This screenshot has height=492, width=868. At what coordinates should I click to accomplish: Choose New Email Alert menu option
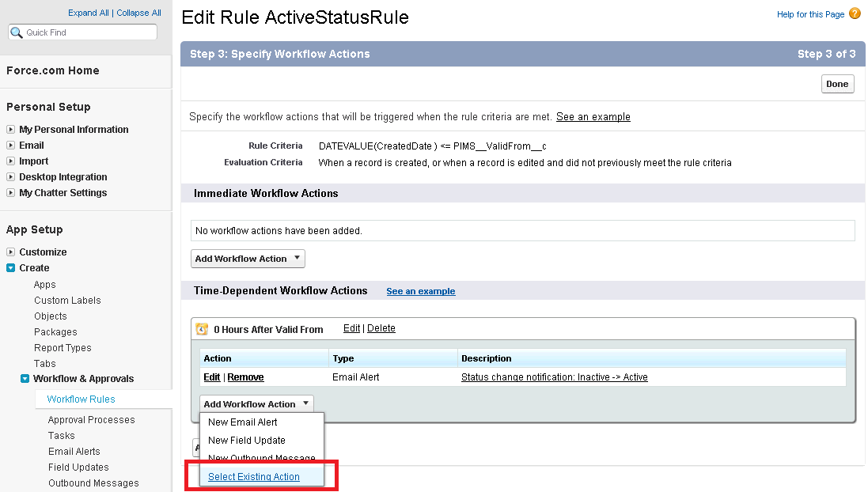pos(242,422)
